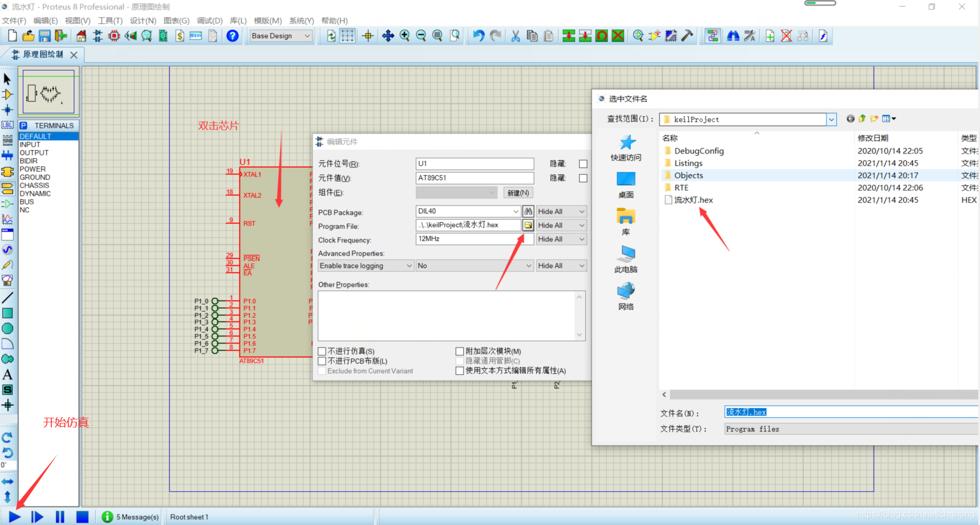Screen dimensions: 980x525
Task: Click the Search and Tag binoculars icon
Action: point(733,36)
